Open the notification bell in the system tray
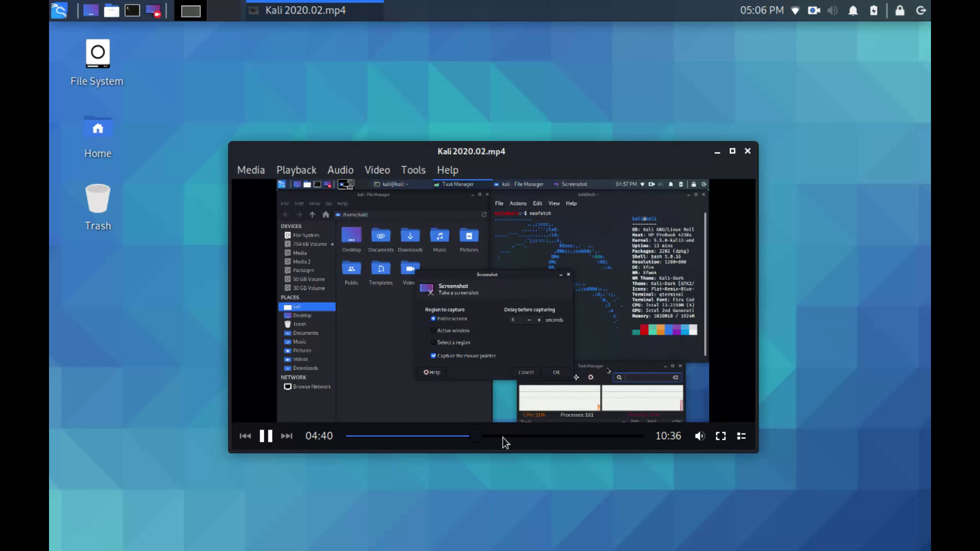 pos(853,10)
